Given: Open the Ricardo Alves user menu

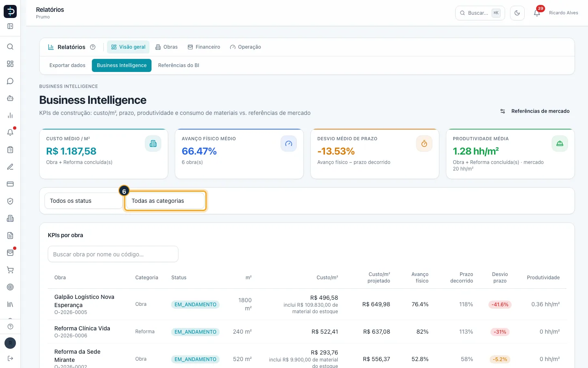Looking at the screenshot, I should coord(563,13).
